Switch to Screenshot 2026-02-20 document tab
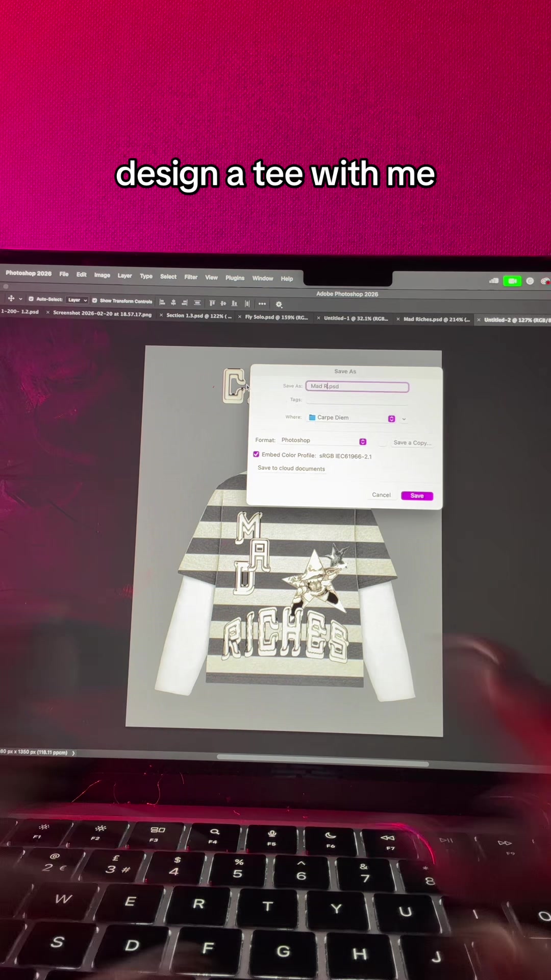Viewport: 551px width, 980px height. (x=102, y=314)
